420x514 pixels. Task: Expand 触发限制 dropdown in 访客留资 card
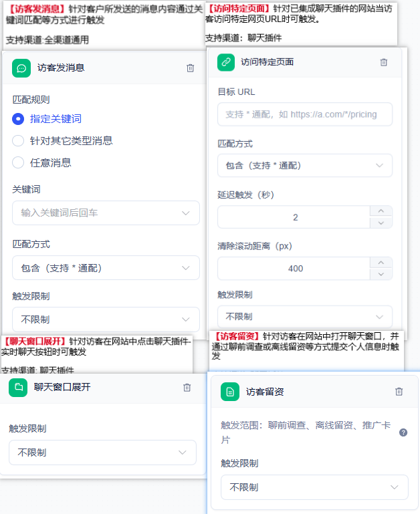pyautogui.click(x=315, y=487)
